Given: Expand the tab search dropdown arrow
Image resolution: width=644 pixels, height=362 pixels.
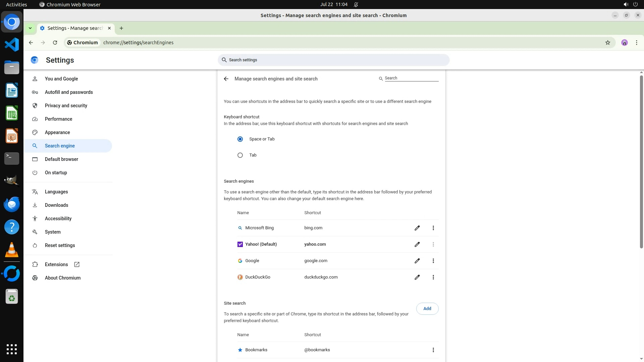Looking at the screenshot, I should [30, 28].
